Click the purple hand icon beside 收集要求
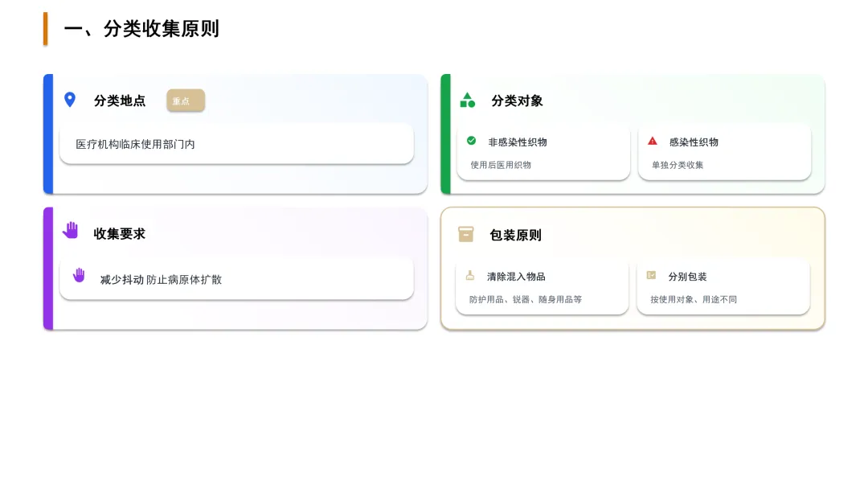This screenshot has height=489, width=868. pos(71,230)
